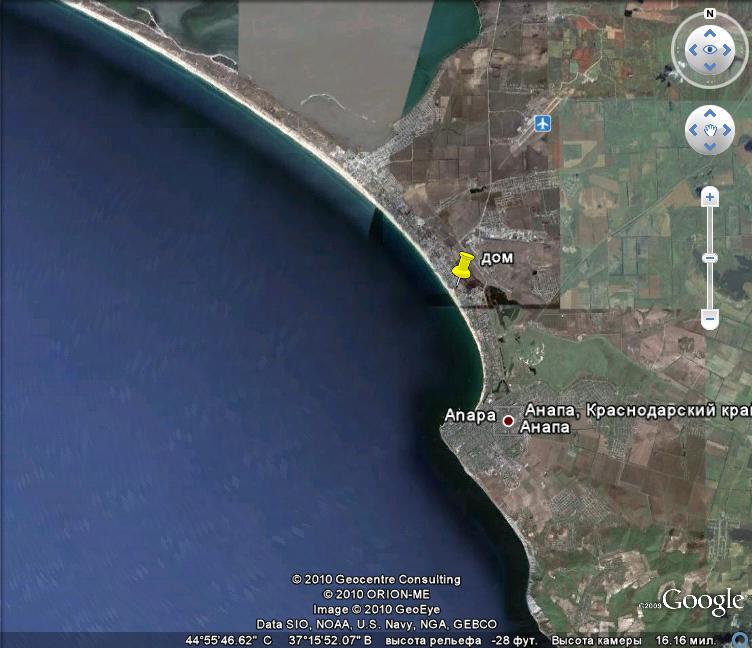Click the 'дом' placemark label
The width and height of the screenshot is (752, 648).
497,258
